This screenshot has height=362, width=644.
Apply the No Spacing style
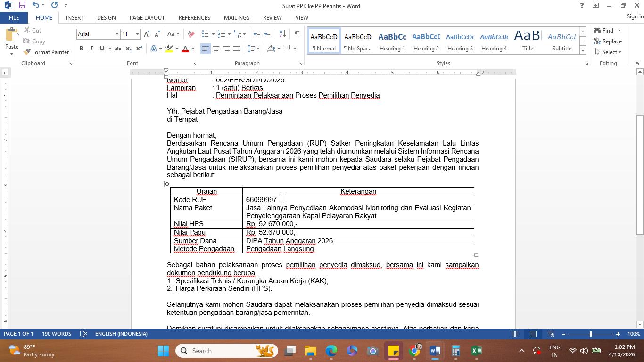[358, 41]
